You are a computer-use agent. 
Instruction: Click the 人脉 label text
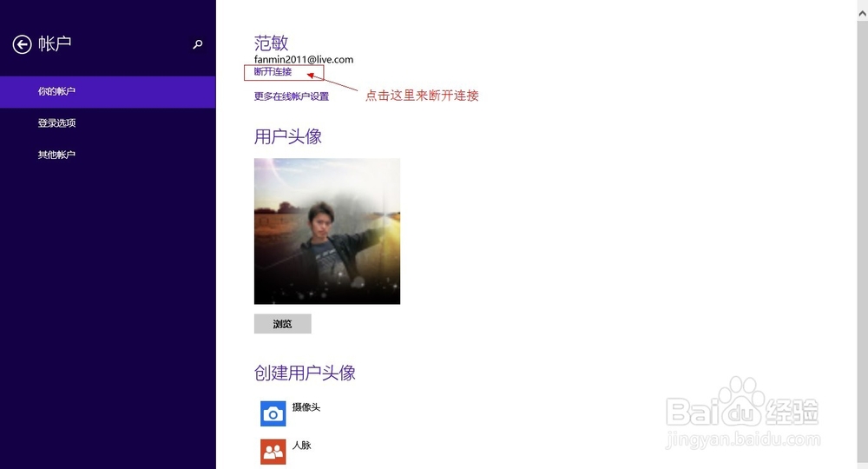pos(302,446)
